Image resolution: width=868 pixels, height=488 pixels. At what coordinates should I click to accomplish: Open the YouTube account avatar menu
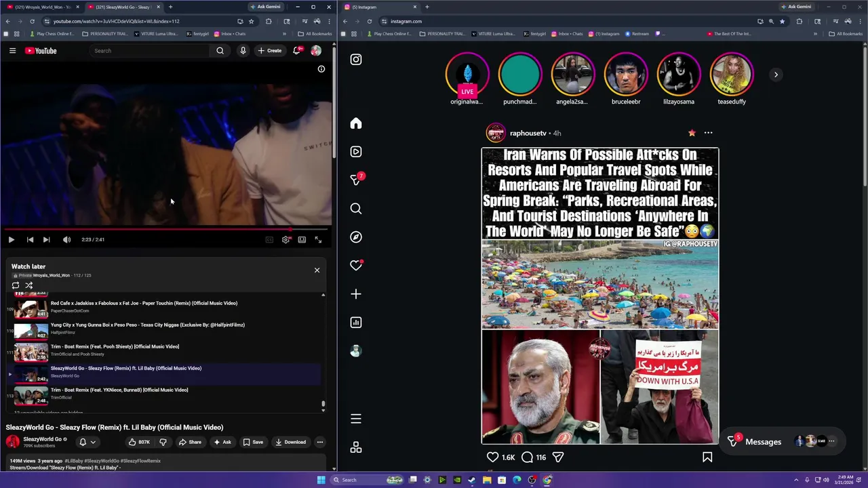click(x=316, y=51)
